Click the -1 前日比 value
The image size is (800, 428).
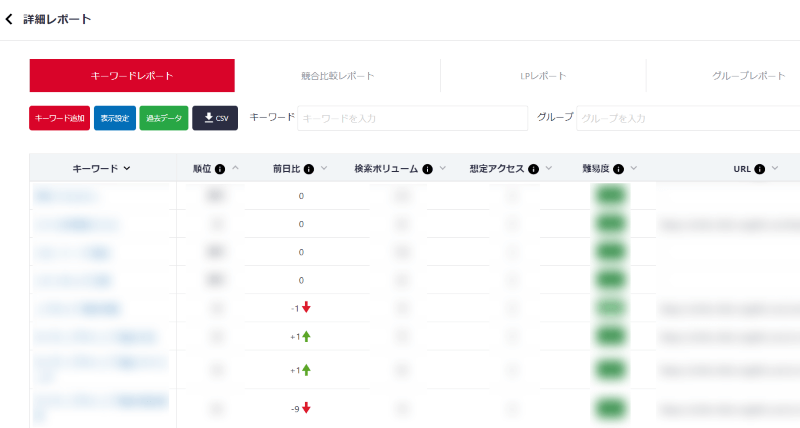(295, 309)
